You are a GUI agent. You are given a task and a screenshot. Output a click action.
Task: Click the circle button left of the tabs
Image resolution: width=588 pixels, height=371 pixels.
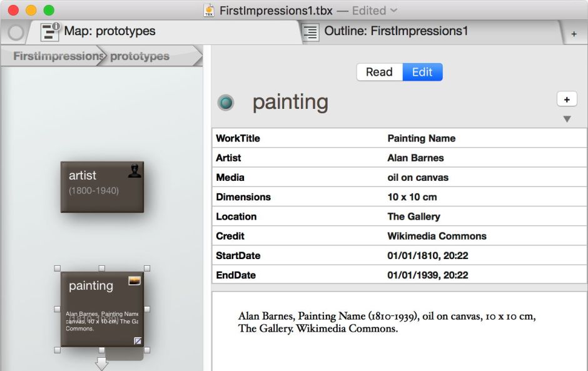[16, 33]
